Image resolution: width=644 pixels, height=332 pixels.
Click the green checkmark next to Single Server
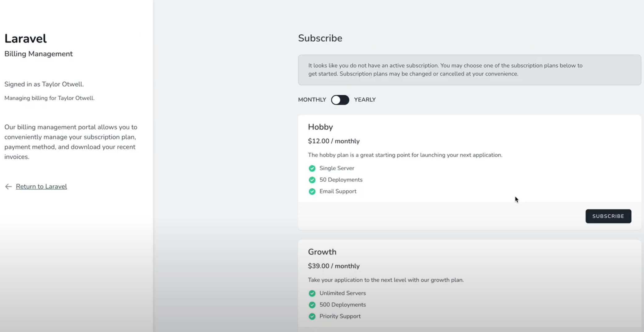point(312,168)
